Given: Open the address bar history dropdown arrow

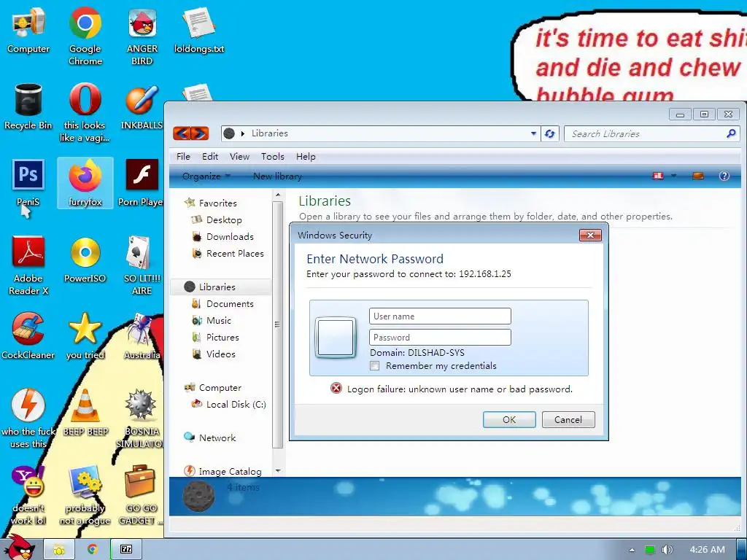Looking at the screenshot, I should [533, 134].
